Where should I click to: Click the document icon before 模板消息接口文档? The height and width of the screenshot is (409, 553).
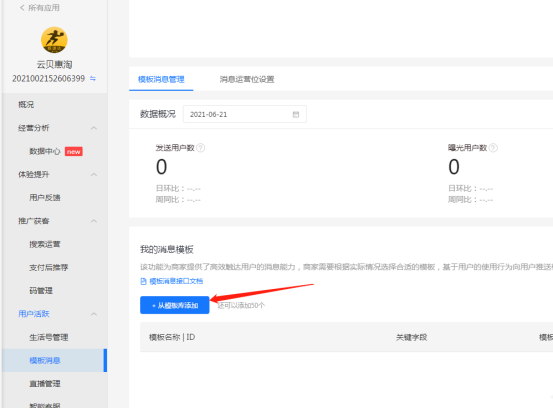tap(143, 281)
